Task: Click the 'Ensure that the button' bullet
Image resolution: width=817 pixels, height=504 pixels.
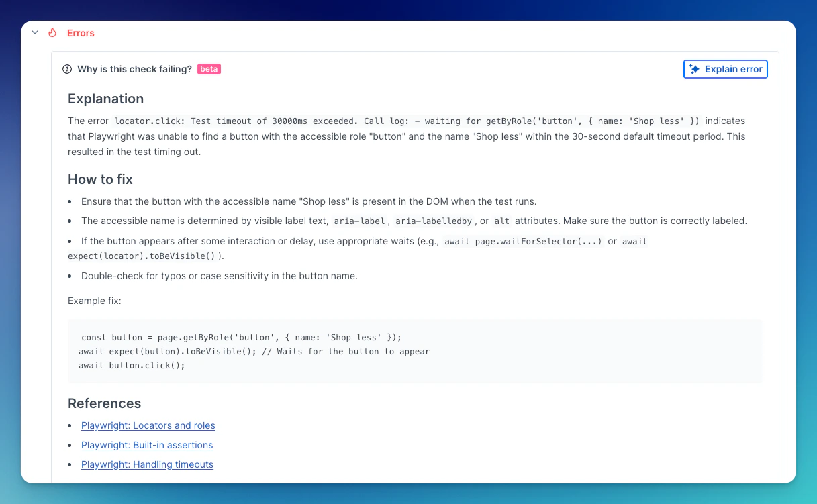Action: coord(309,201)
